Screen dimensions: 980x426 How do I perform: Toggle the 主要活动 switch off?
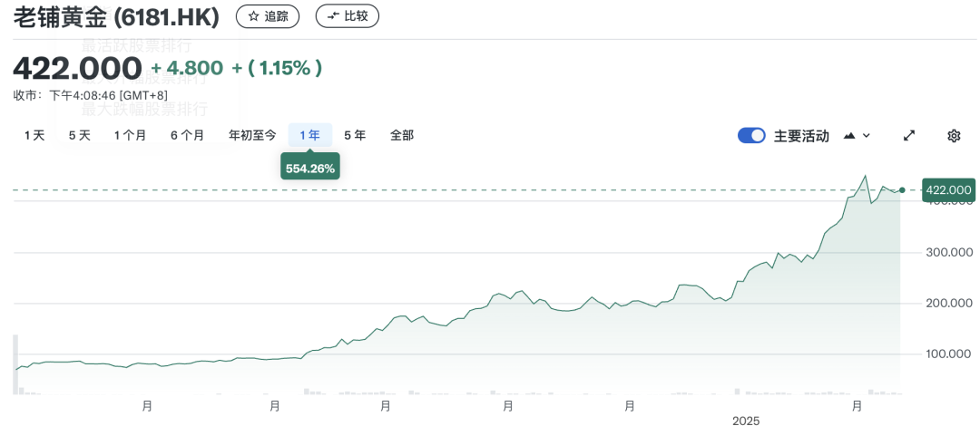751,136
